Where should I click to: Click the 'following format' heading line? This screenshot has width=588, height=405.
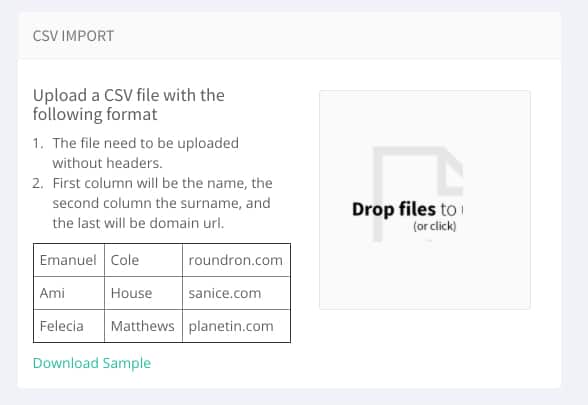point(95,114)
